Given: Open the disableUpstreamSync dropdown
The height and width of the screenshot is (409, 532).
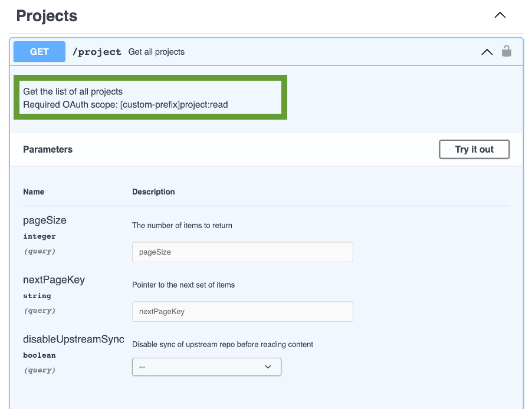Looking at the screenshot, I should (206, 367).
